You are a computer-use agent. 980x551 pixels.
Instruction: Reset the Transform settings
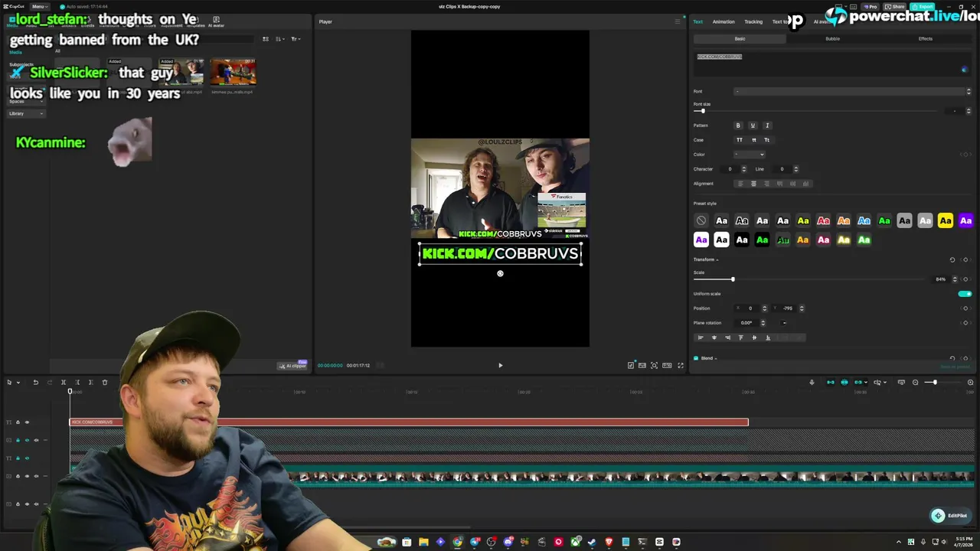point(952,259)
